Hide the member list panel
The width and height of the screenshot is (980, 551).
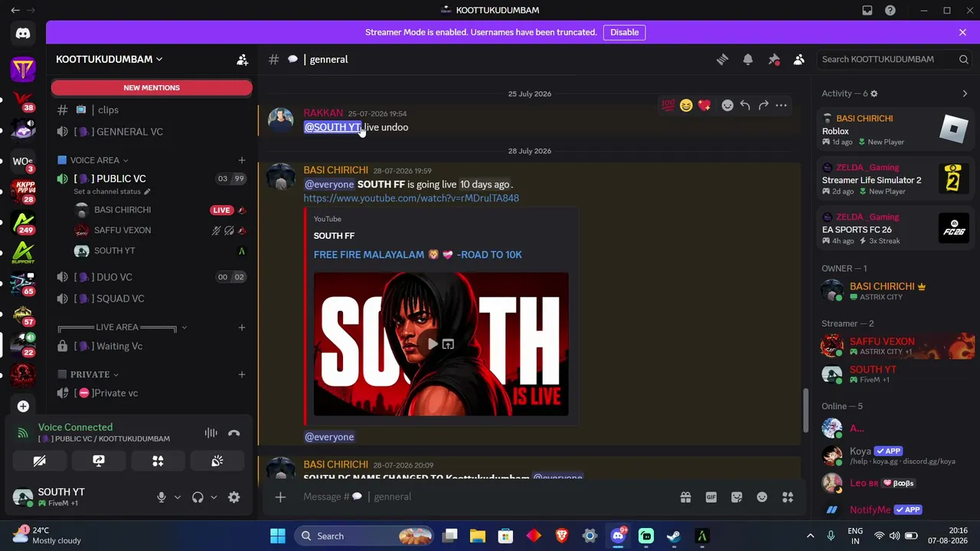pyautogui.click(x=799, y=60)
